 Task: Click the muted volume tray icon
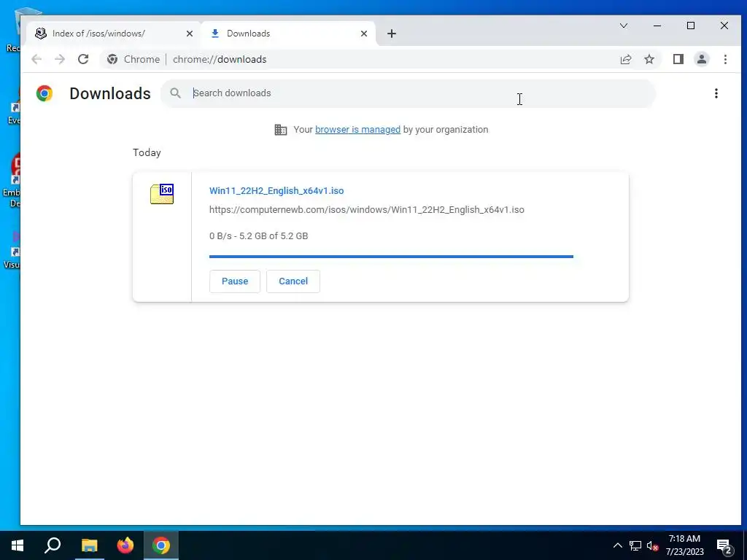[652, 545]
